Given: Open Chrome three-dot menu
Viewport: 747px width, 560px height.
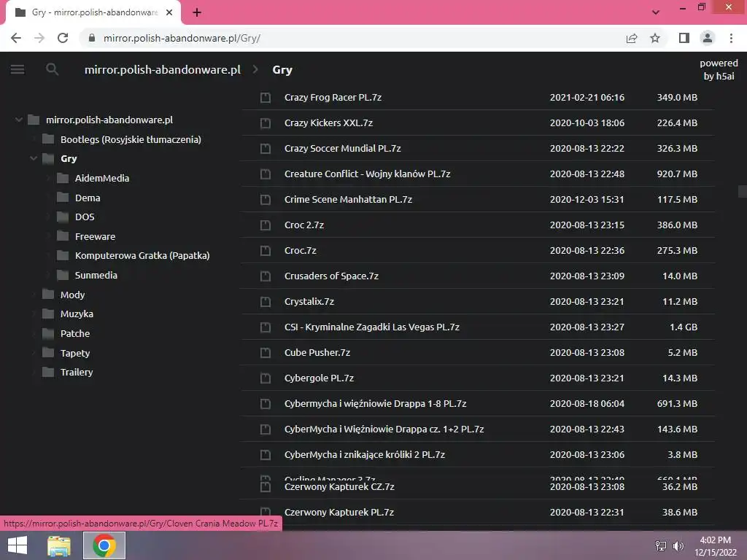Looking at the screenshot, I should click(731, 38).
